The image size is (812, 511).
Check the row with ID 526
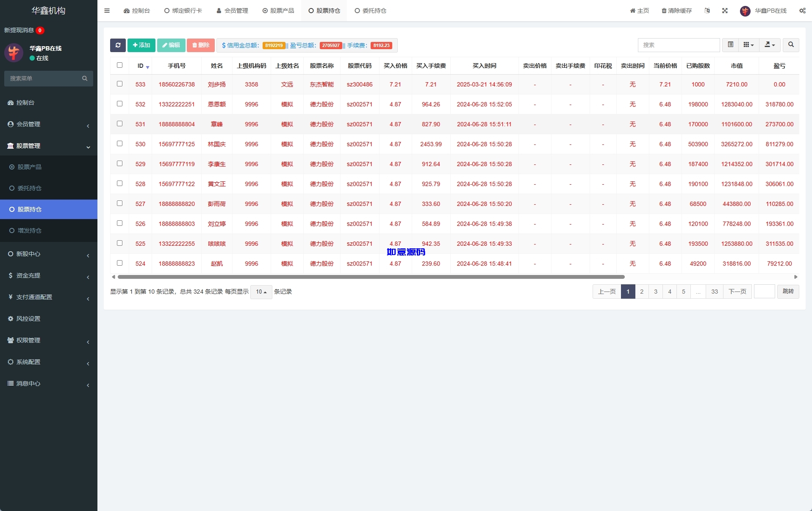[x=119, y=223]
